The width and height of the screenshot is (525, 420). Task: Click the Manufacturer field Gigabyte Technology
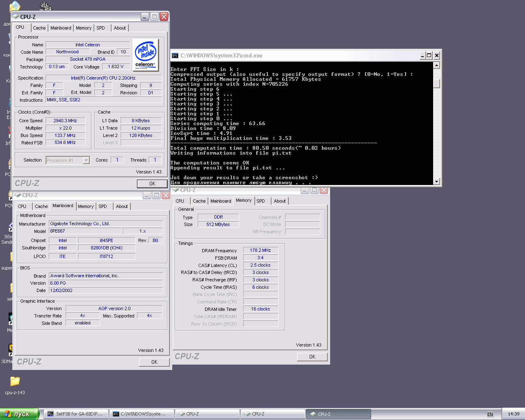[106, 224]
